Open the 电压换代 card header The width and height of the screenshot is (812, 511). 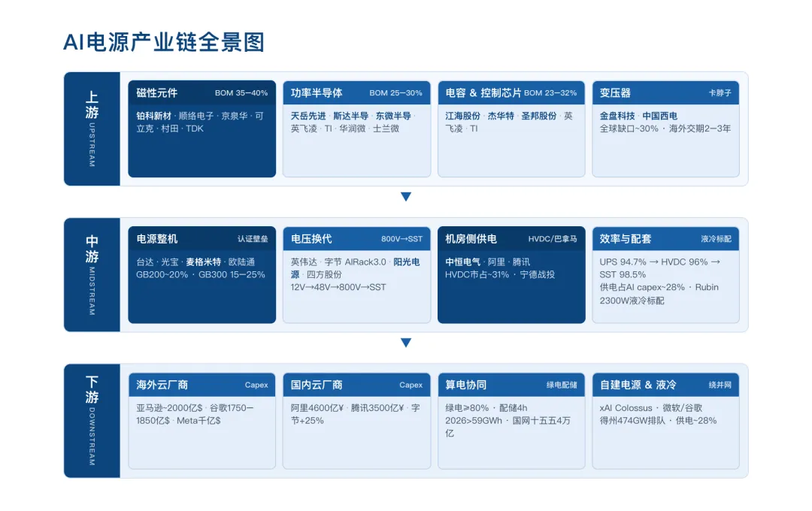[356, 239]
